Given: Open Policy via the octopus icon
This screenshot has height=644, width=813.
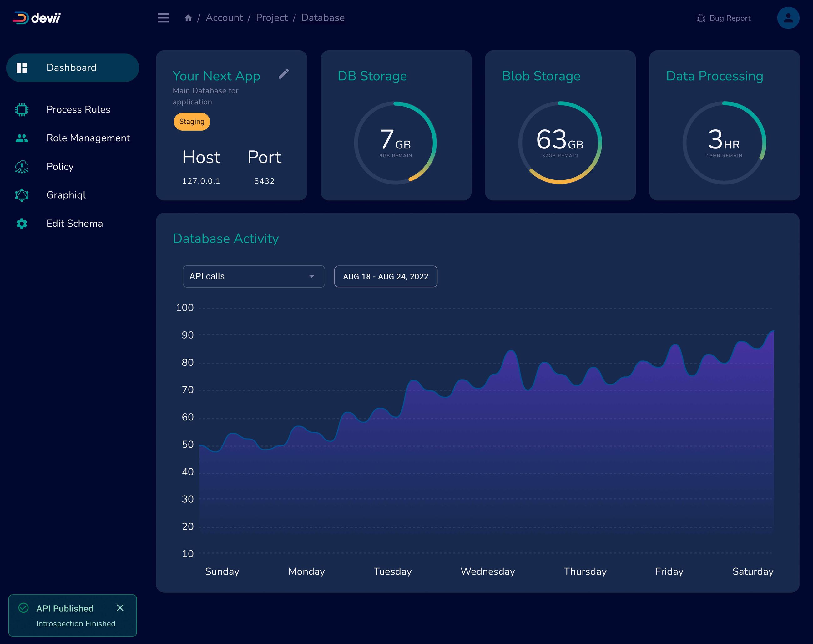Looking at the screenshot, I should coord(22,166).
